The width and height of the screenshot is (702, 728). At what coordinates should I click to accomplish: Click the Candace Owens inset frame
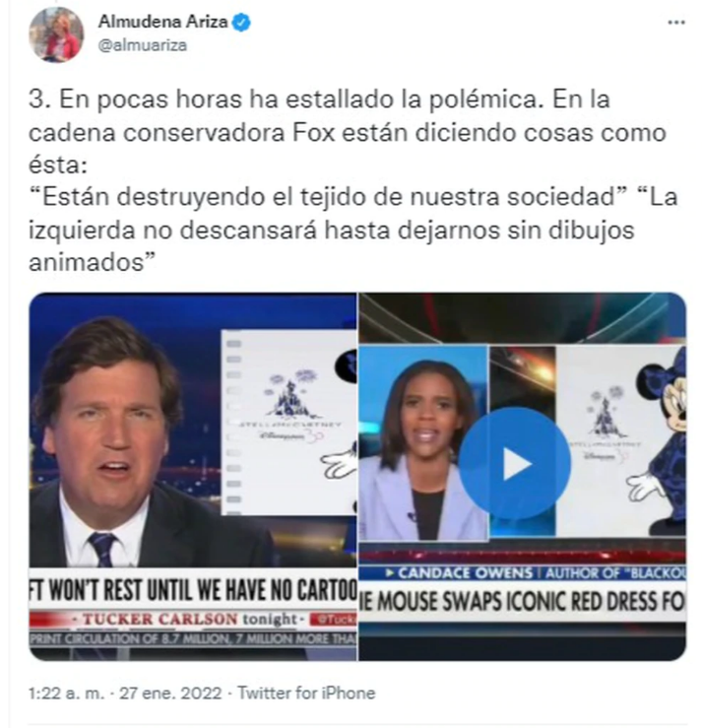423,443
